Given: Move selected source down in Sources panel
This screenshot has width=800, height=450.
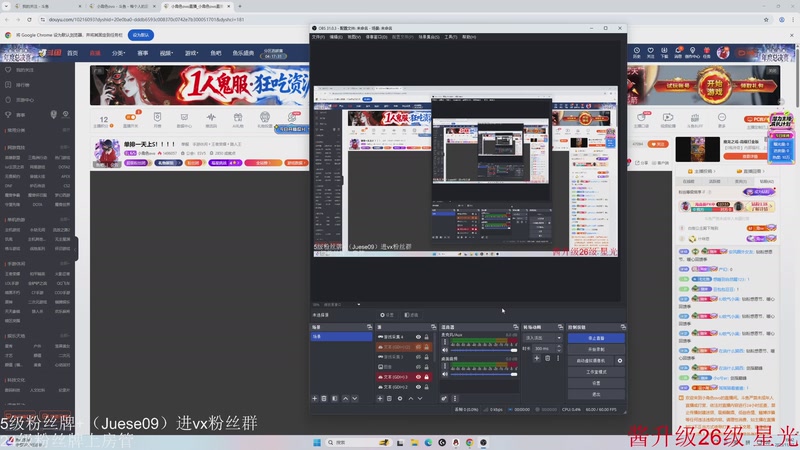Looking at the screenshot, I should pos(420,398).
